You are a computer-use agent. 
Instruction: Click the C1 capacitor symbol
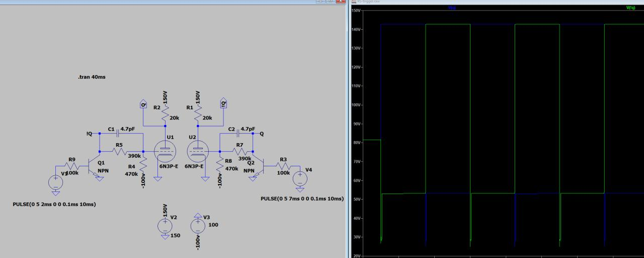[x=118, y=134]
